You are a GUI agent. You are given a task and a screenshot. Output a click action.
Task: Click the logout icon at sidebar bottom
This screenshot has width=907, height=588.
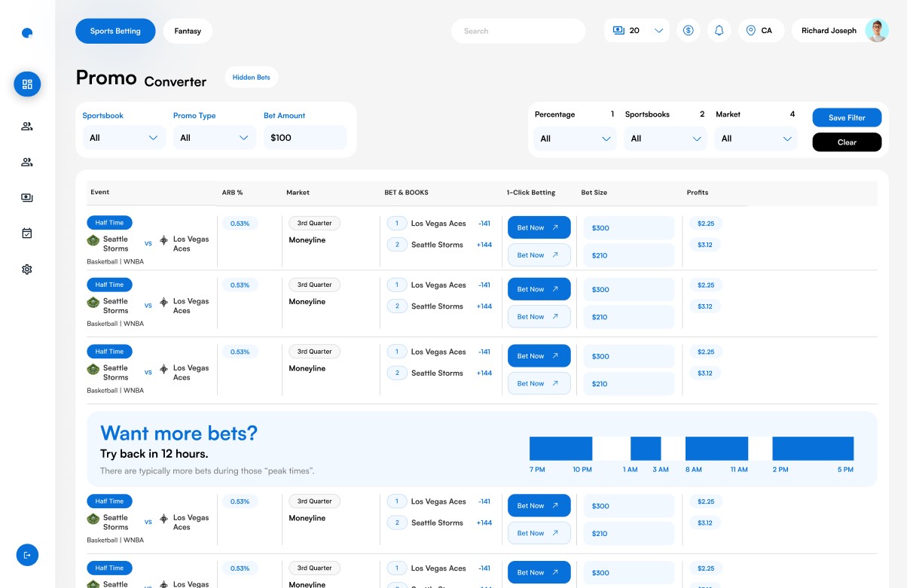27,555
